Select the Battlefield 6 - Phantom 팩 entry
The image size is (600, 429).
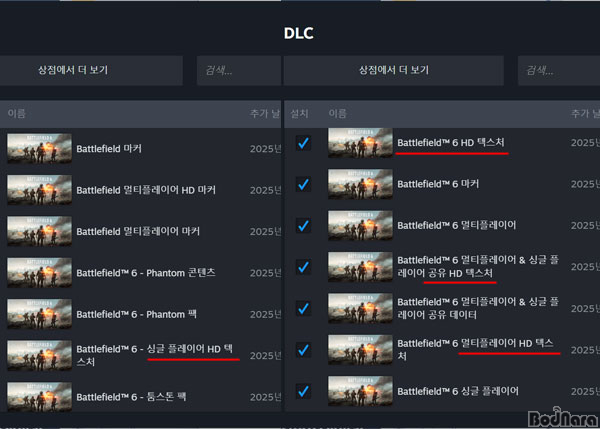140,314
